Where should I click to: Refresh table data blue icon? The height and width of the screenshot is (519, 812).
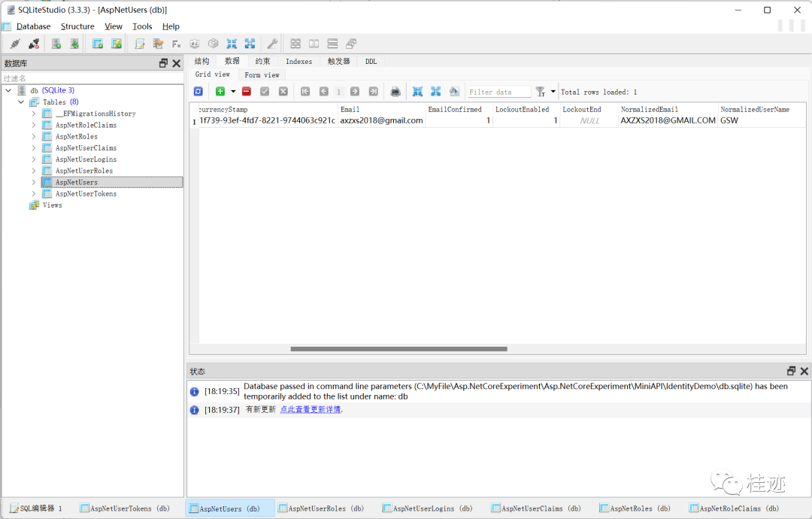[198, 92]
